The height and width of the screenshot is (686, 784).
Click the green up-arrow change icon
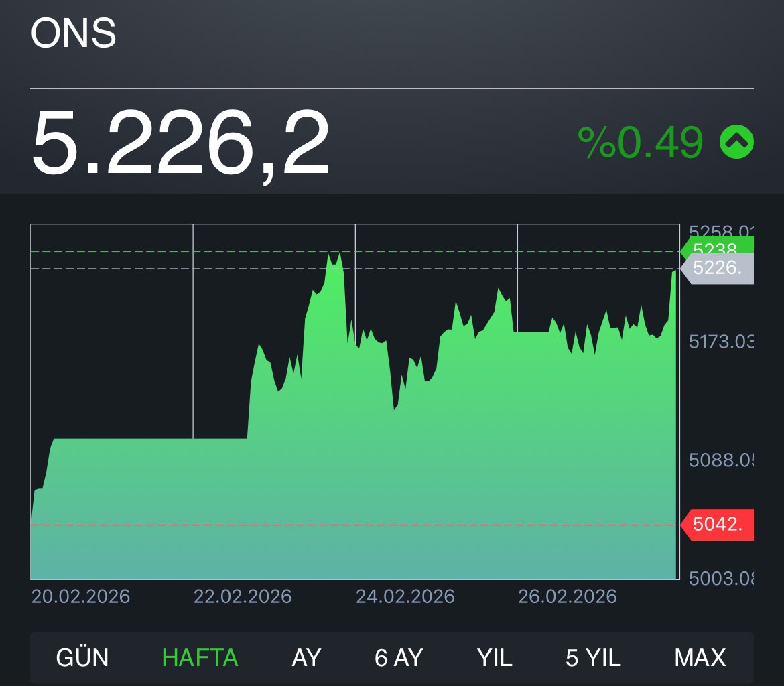pyautogui.click(x=736, y=142)
